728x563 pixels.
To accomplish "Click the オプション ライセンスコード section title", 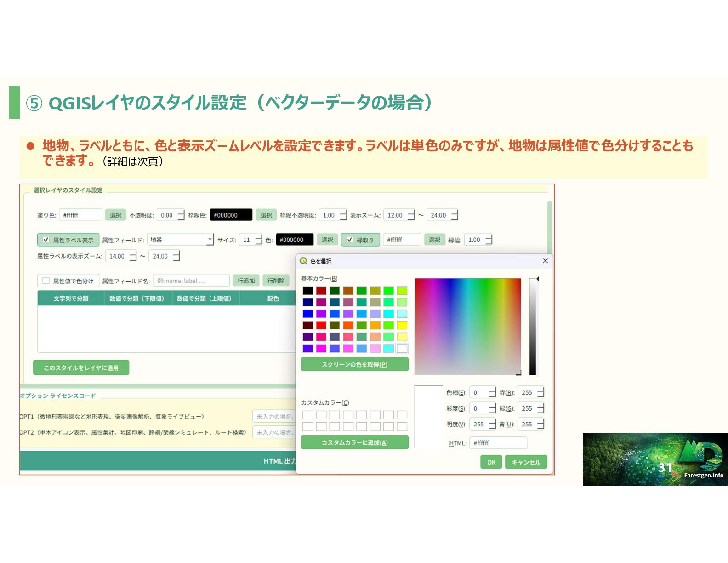I will (58, 396).
